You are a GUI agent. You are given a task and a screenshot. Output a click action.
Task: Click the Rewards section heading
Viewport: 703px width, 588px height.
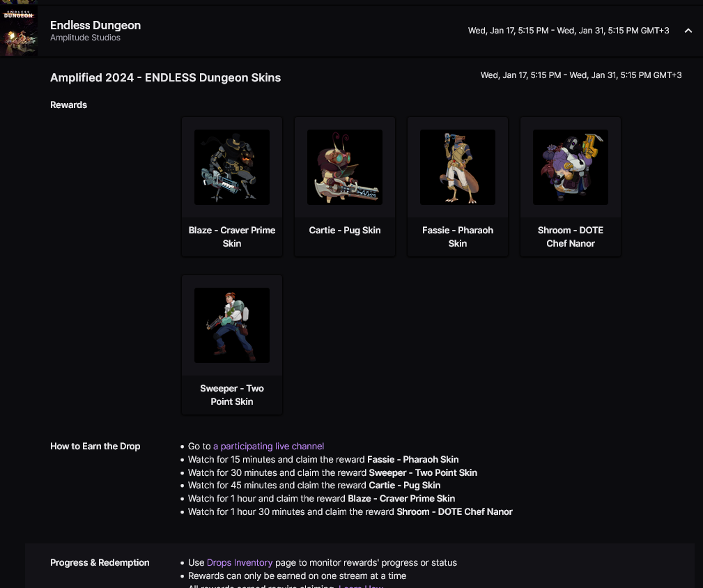click(68, 105)
